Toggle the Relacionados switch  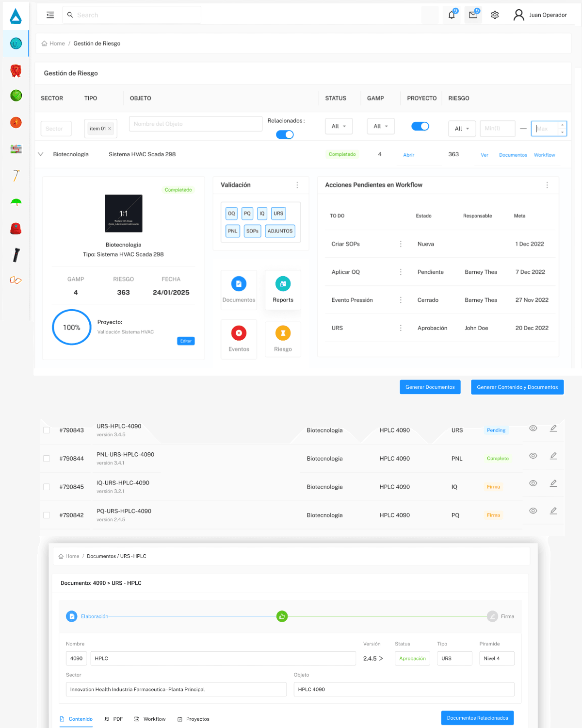285,134
